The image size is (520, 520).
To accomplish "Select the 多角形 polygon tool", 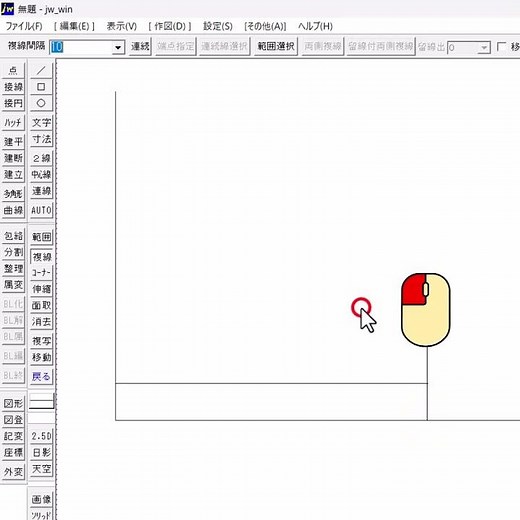I will click(13, 194).
